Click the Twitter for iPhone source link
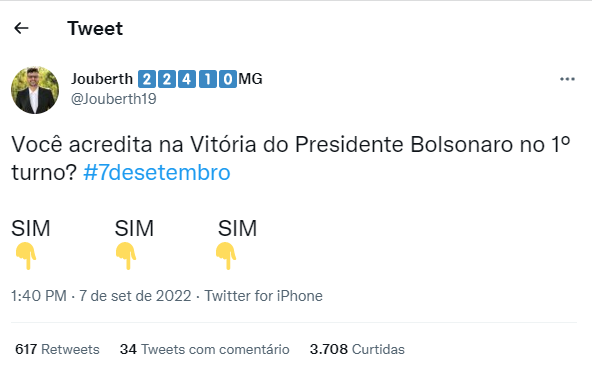 click(x=263, y=296)
